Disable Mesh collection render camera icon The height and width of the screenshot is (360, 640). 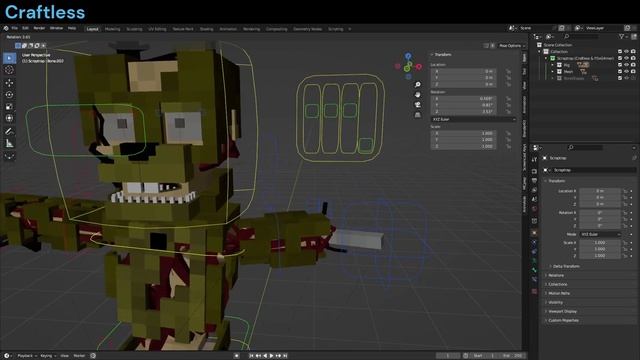633,71
